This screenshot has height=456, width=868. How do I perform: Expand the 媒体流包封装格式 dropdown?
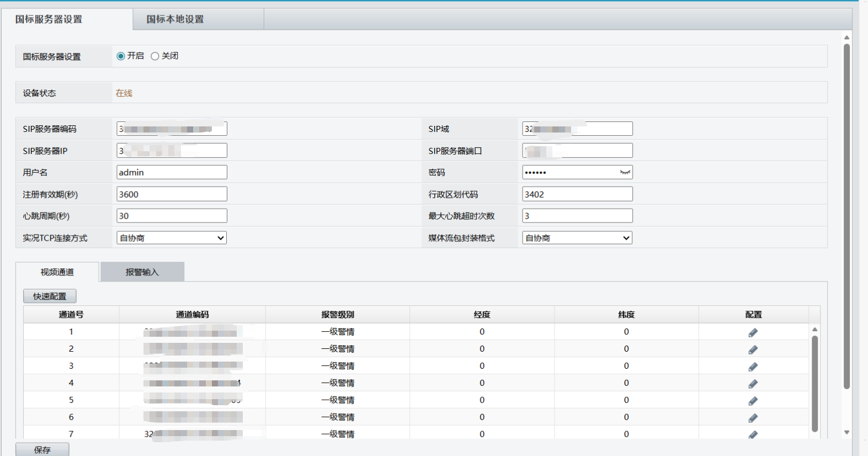tap(577, 238)
